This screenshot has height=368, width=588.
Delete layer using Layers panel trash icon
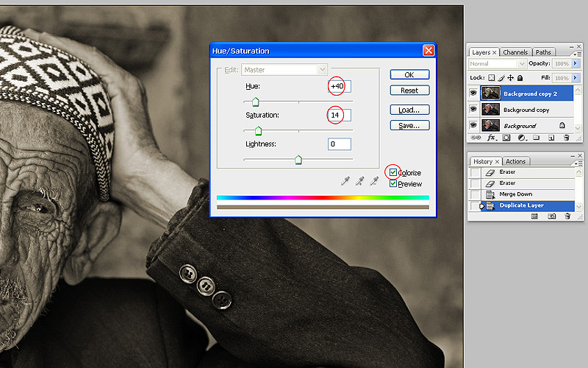(567, 138)
